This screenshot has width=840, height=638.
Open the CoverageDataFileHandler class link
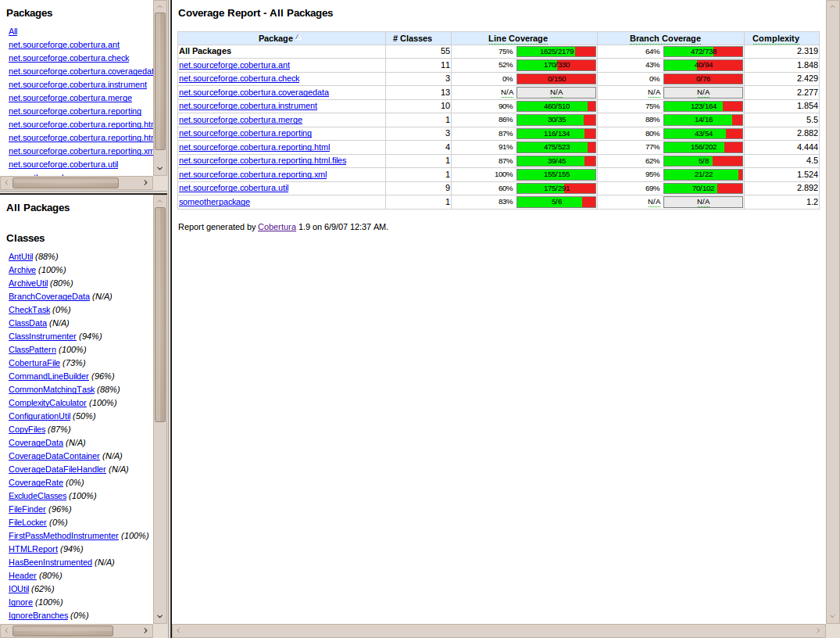pyautogui.click(x=57, y=469)
